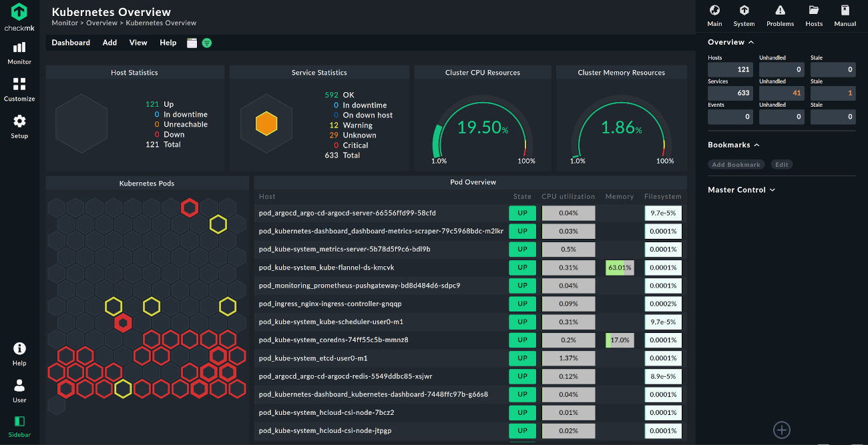Click stale services count 1
The height and width of the screenshot is (445, 868).
(x=833, y=93)
